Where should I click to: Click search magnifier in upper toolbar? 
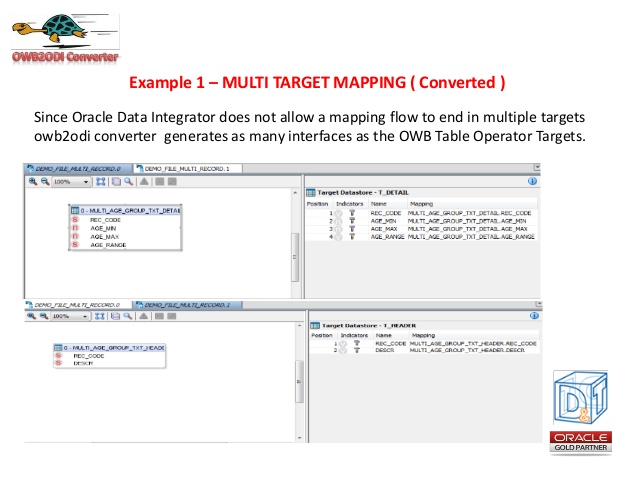coord(129,182)
